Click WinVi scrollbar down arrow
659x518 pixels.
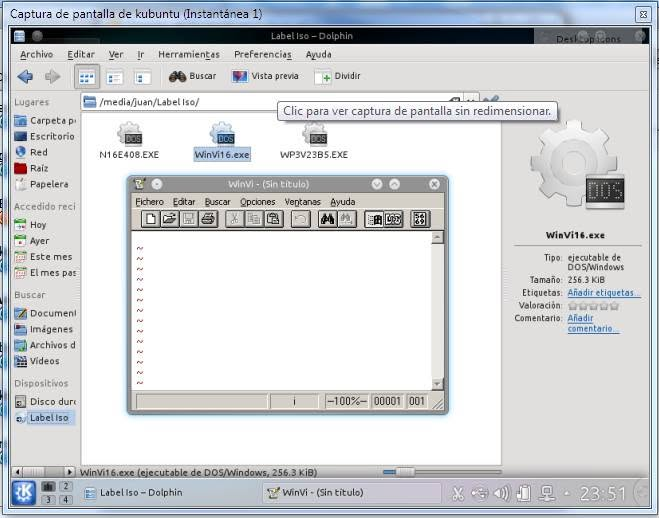(x=437, y=384)
